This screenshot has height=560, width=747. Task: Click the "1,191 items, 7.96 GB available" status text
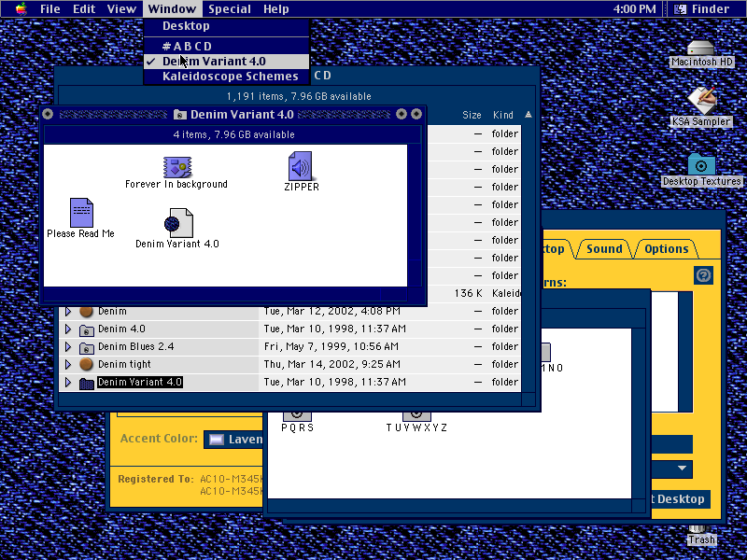[299, 96]
